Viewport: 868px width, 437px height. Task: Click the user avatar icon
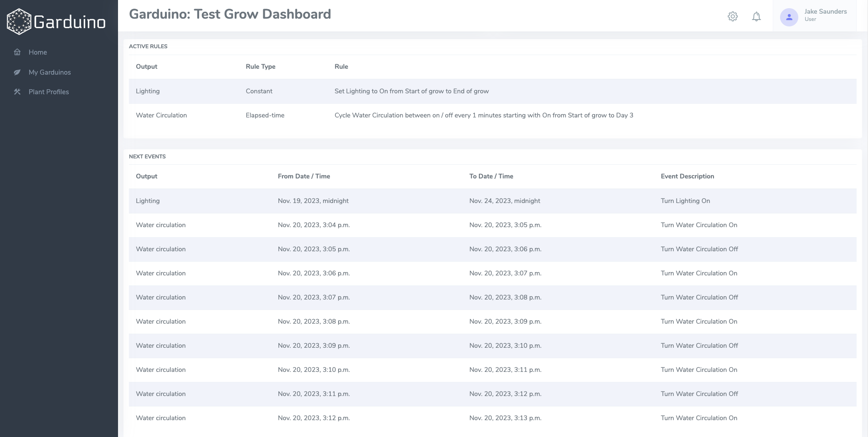[789, 17]
